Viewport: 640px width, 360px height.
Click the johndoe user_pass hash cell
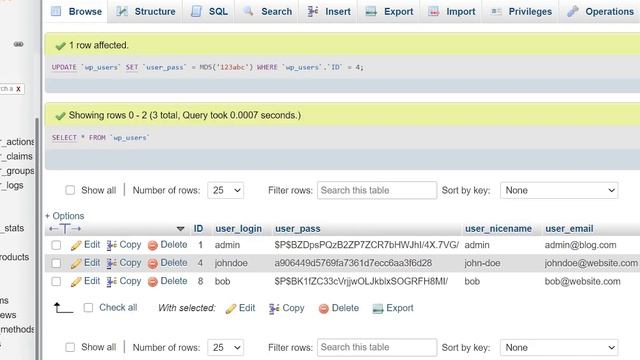(353, 263)
